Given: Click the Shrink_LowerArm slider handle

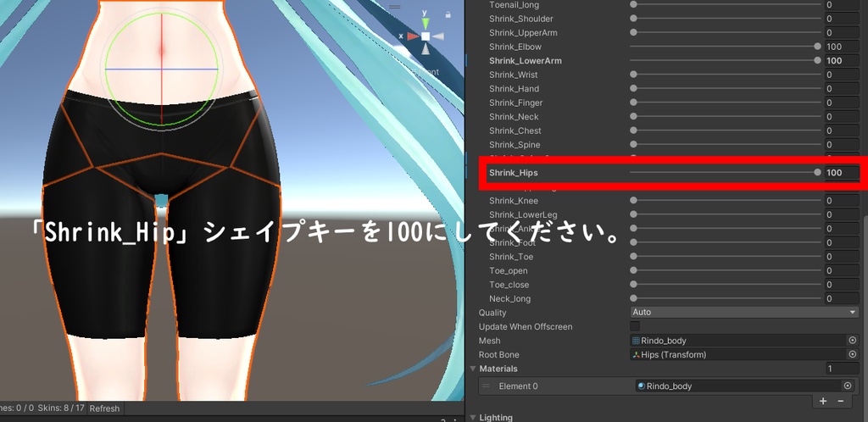Looking at the screenshot, I should point(818,60).
